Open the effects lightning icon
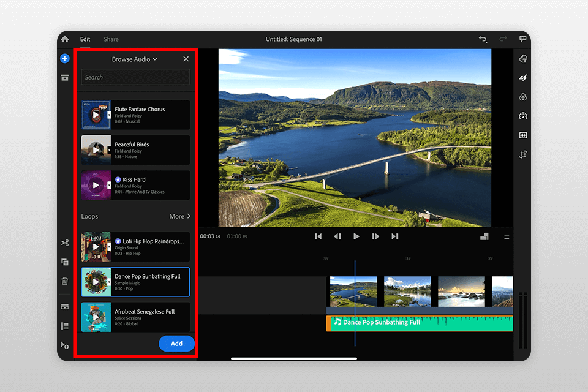 [x=523, y=78]
